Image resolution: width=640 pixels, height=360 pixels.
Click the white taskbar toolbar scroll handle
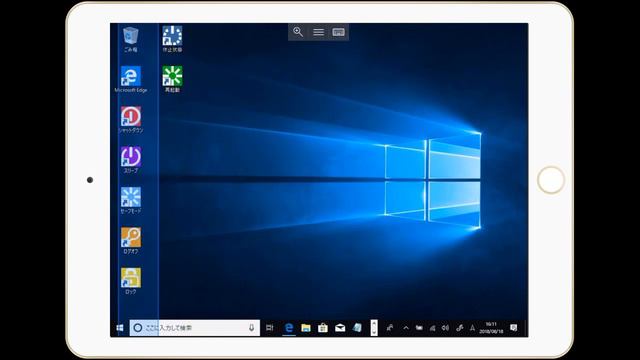374,328
